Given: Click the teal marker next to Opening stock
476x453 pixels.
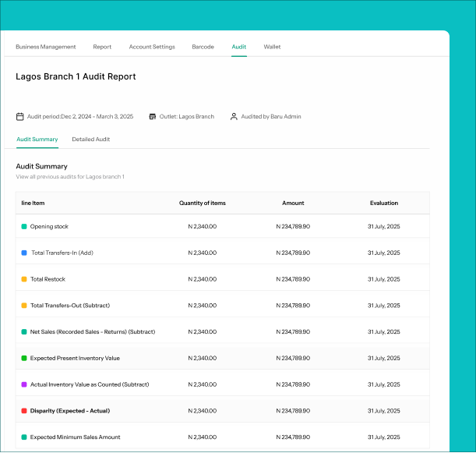Looking at the screenshot, I should (24, 226).
